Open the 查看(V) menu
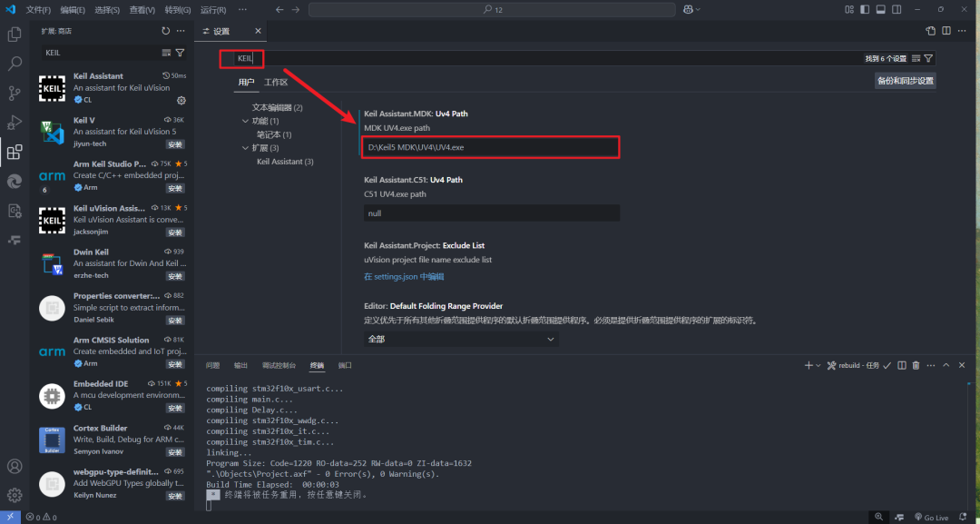This screenshot has height=524, width=980. (x=142, y=10)
